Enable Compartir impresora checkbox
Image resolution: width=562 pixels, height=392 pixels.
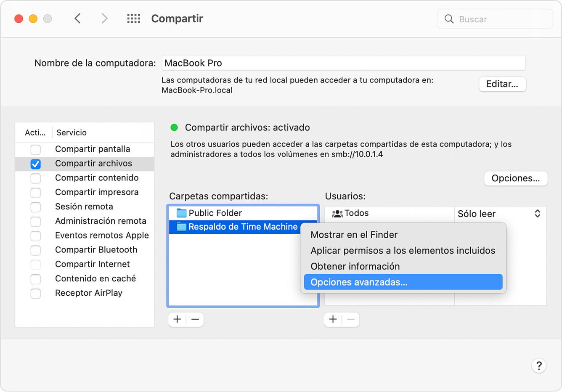coord(36,192)
